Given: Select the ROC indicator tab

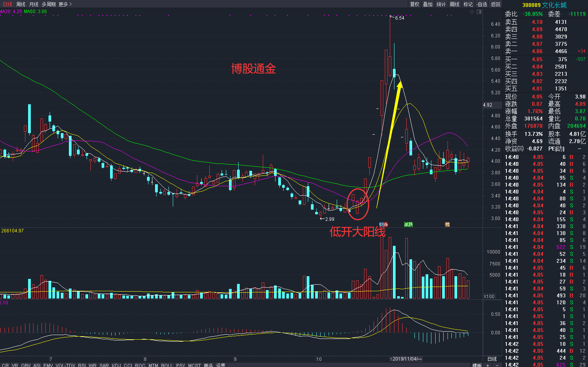Looking at the screenshot, I should [140, 365].
